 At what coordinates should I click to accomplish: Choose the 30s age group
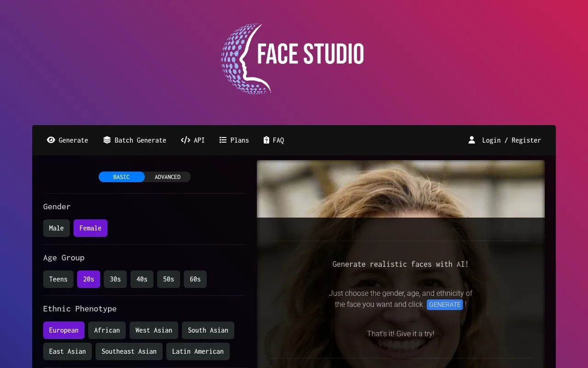115,279
